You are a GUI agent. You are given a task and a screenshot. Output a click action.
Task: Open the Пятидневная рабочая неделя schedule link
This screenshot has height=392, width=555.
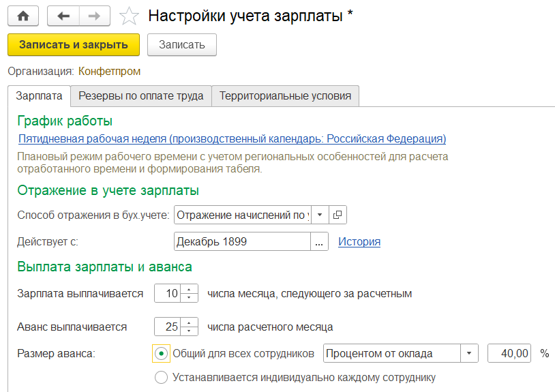pos(232,138)
